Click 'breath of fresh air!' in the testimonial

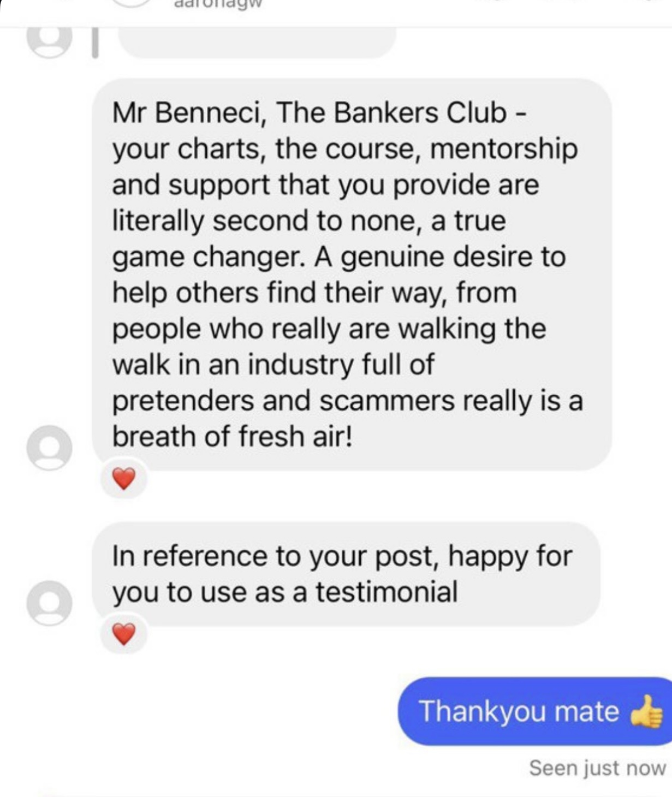click(233, 437)
